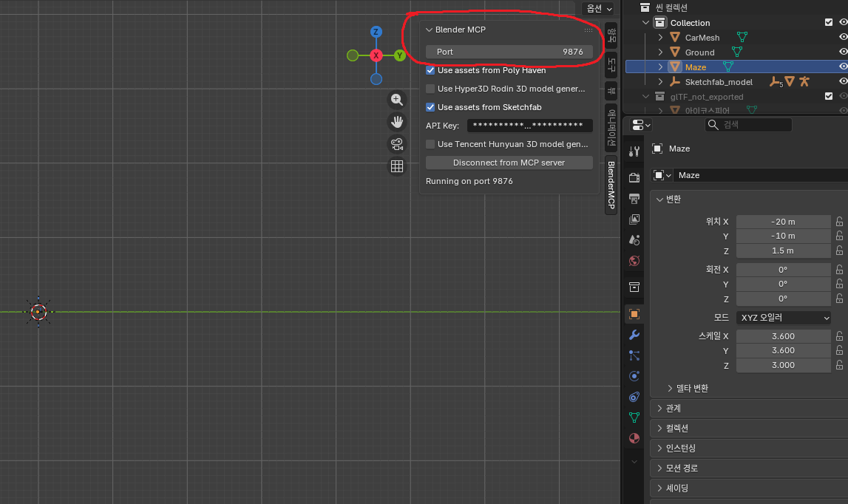The height and width of the screenshot is (504, 848).
Task: Click the green Y axis gizmo
Action: tap(400, 55)
